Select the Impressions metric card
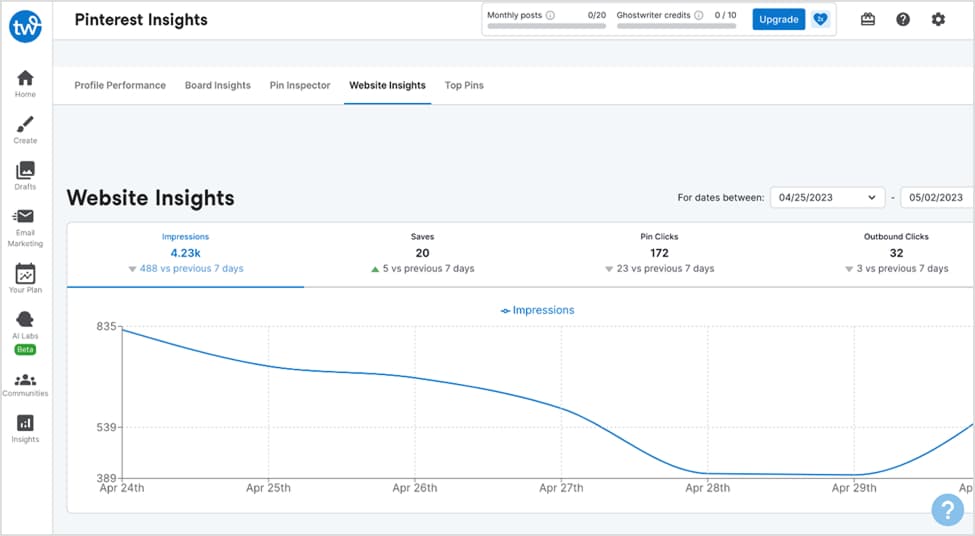This screenshot has width=975, height=536. pos(185,253)
